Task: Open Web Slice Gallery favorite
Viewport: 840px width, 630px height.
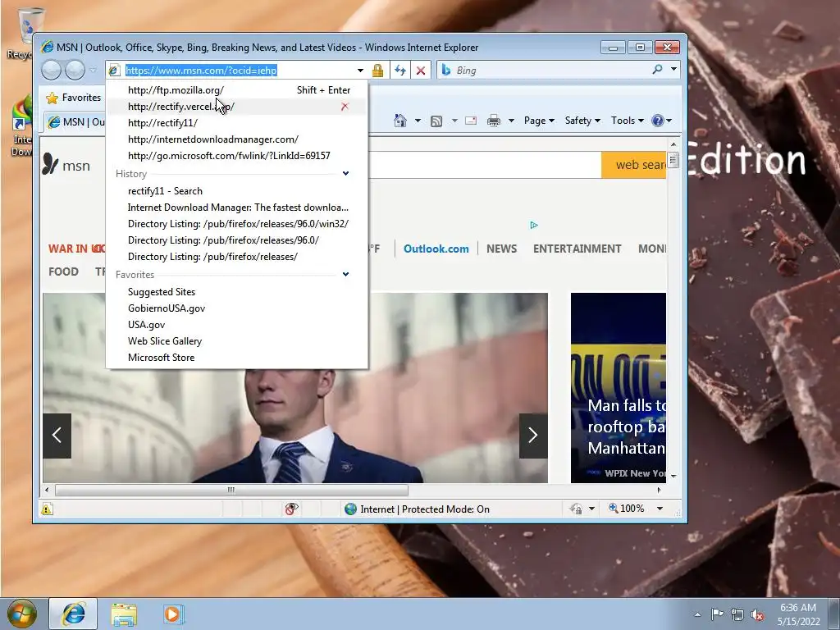Action: click(x=237, y=341)
